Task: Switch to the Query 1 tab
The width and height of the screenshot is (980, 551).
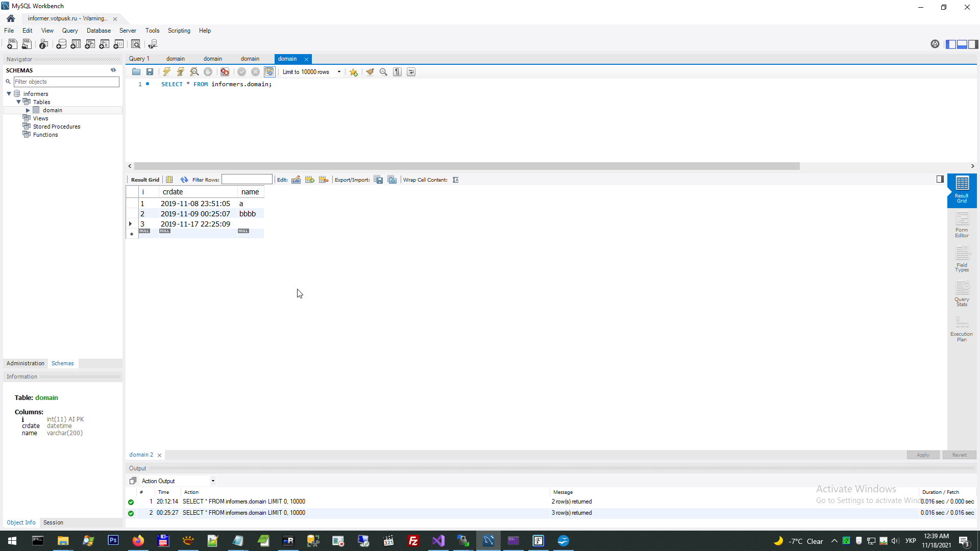Action: (x=139, y=59)
